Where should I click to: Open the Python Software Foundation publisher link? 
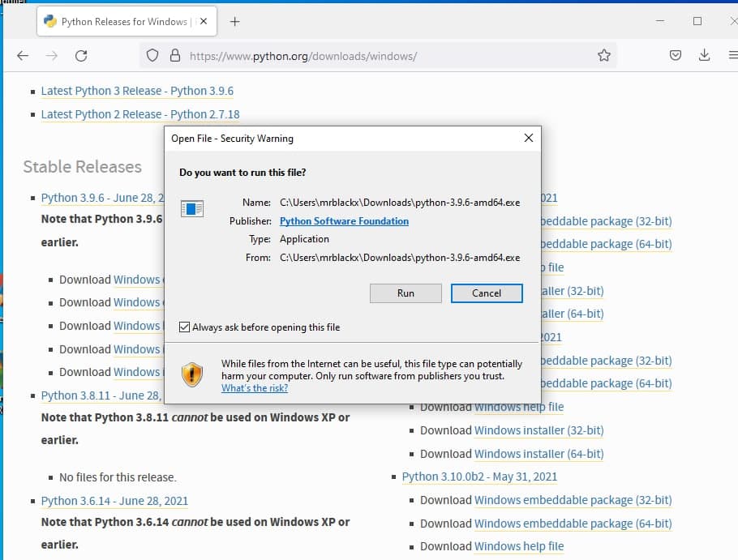[x=344, y=221]
